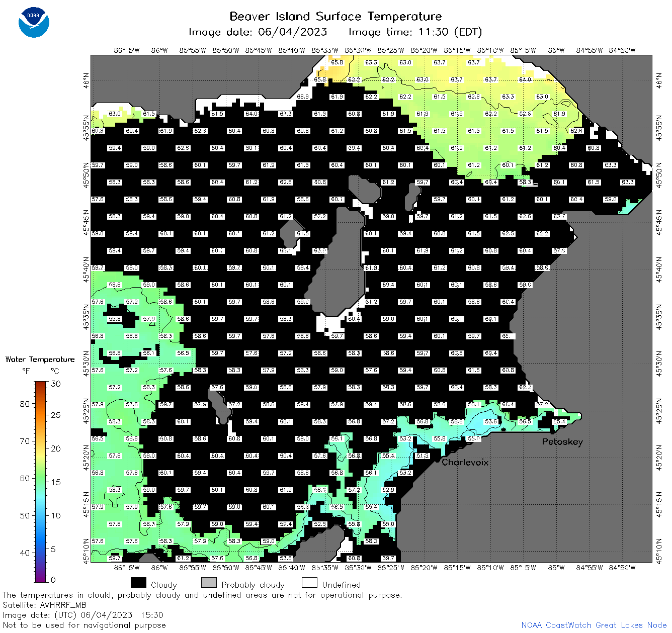Click the °F unit label in the legend
The width and height of the screenshot is (672, 633).
coord(26,371)
